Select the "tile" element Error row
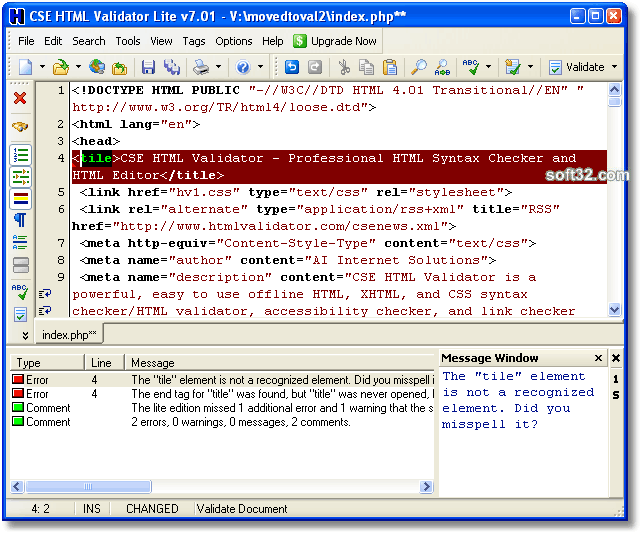The width and height of the screenshot is (642, 535). [222, 380]
